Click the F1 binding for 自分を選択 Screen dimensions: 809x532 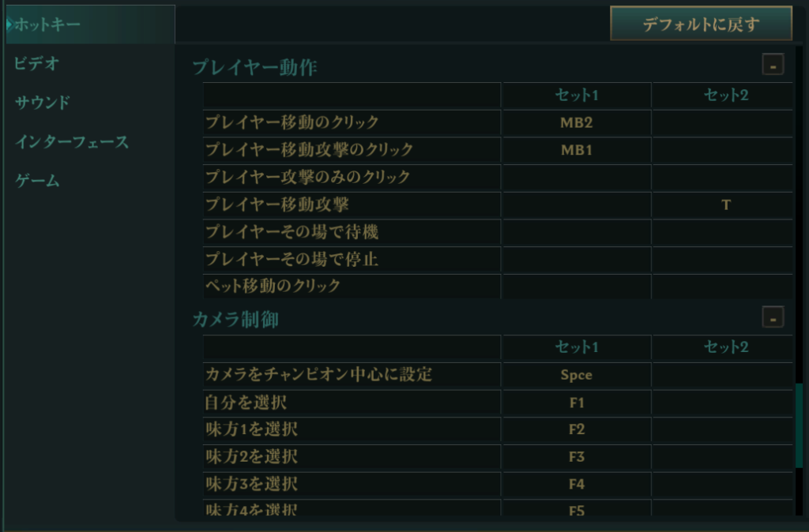click(576, 403)
